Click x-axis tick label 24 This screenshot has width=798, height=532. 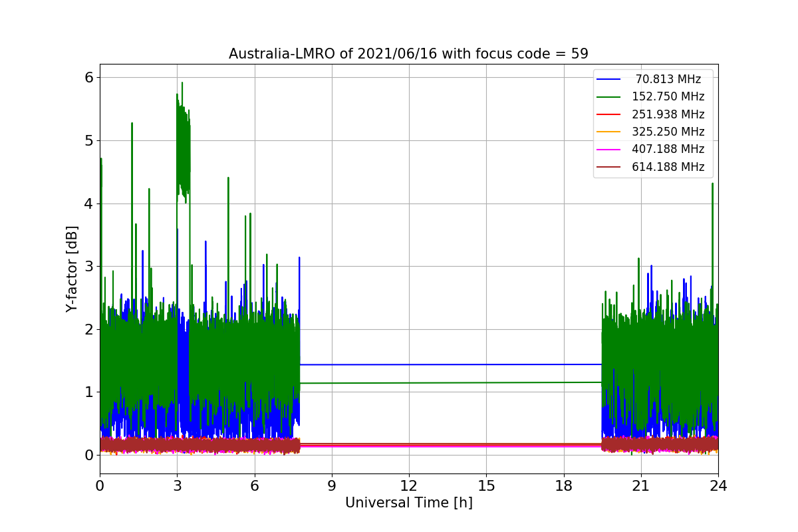click(x=718, y=486)
